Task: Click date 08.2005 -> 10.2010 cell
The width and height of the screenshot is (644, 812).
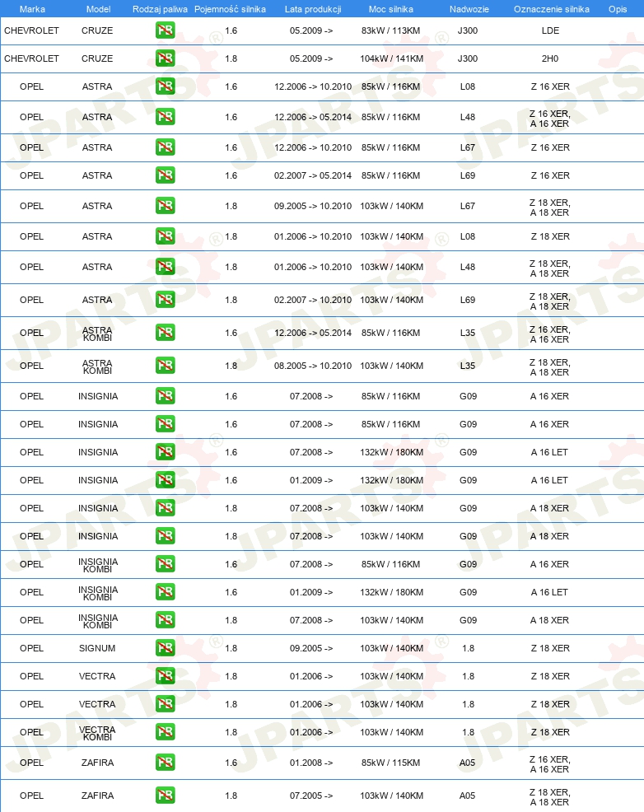Action: [313, 366]
